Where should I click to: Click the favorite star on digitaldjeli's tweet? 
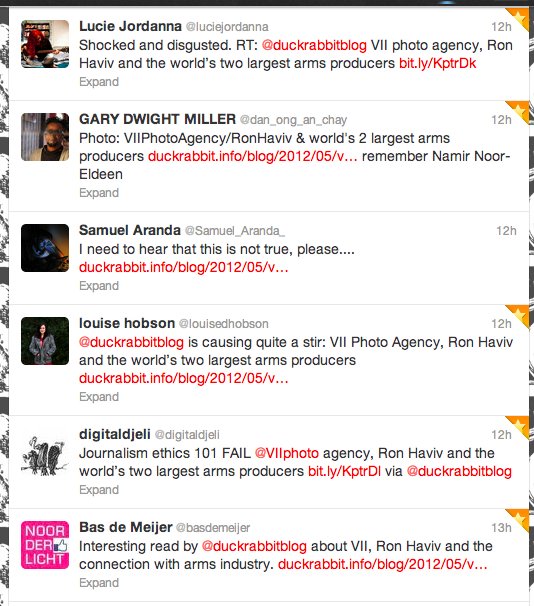[519, 426]
